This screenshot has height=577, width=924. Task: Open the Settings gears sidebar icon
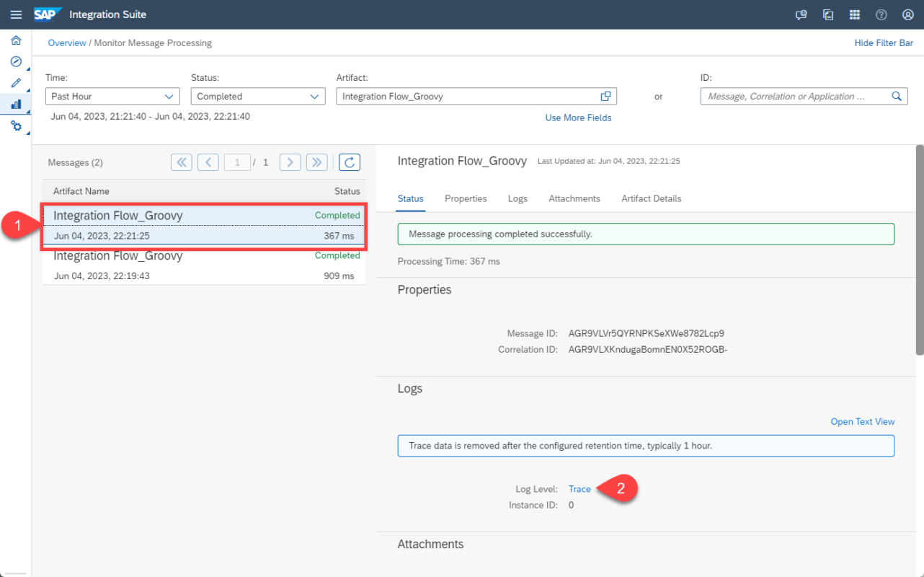tap(16, 125)
